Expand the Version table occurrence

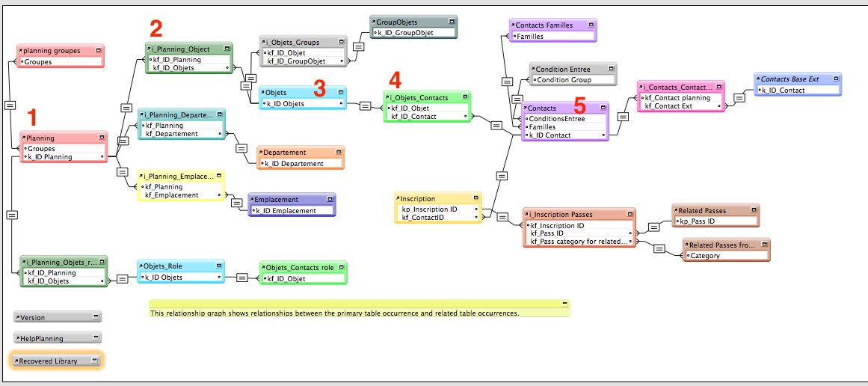pos(96,316)
